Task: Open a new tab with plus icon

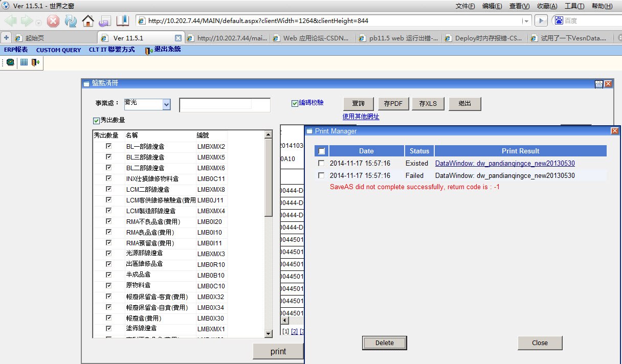Action: coord(6,38)
